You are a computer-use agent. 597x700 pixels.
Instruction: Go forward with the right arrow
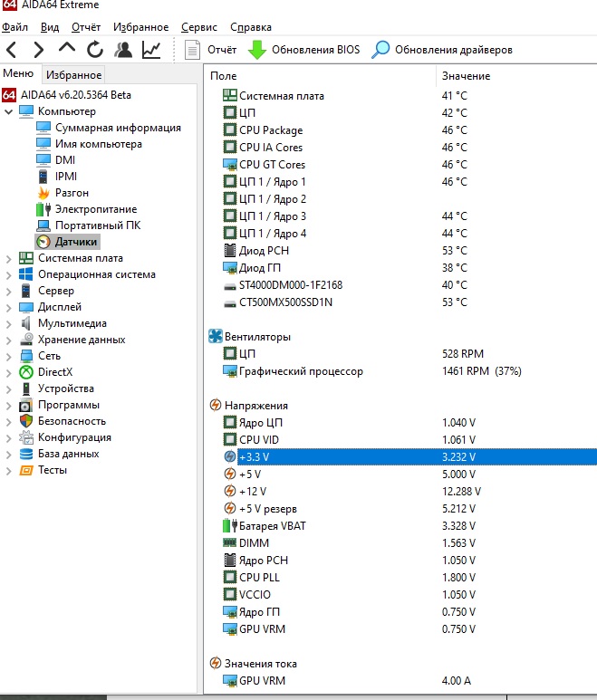[39, 50]
